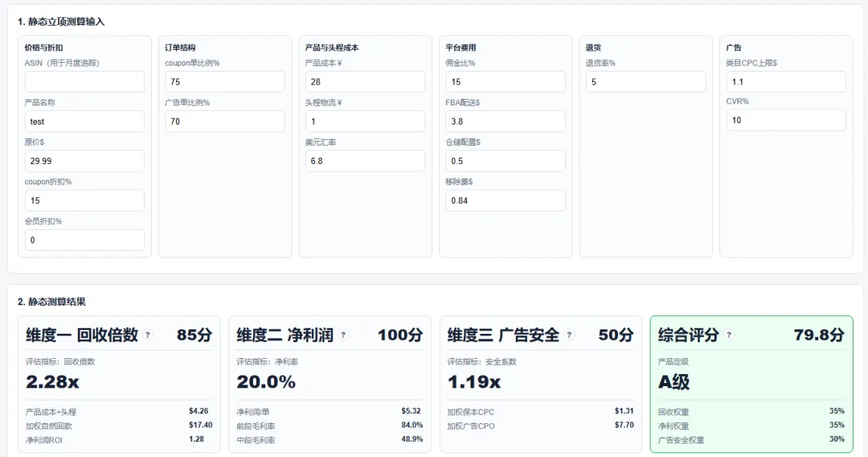The image size is (868, 457).
Task: Click the 20.0% 净利率 value
Action: (266, 381)
